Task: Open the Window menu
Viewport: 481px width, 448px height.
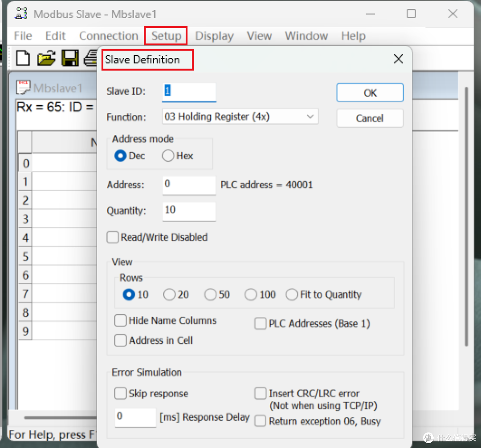Action: click(x=306, y=36)
